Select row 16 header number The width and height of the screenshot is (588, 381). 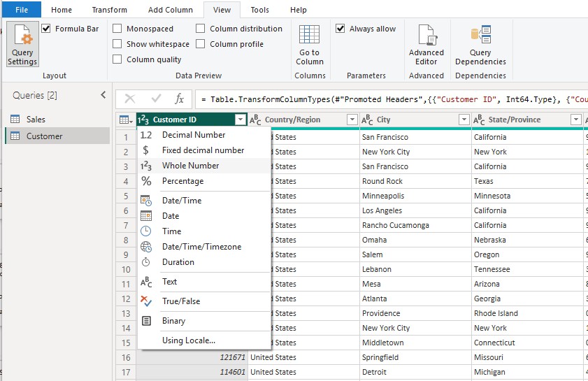click(126, 357)
